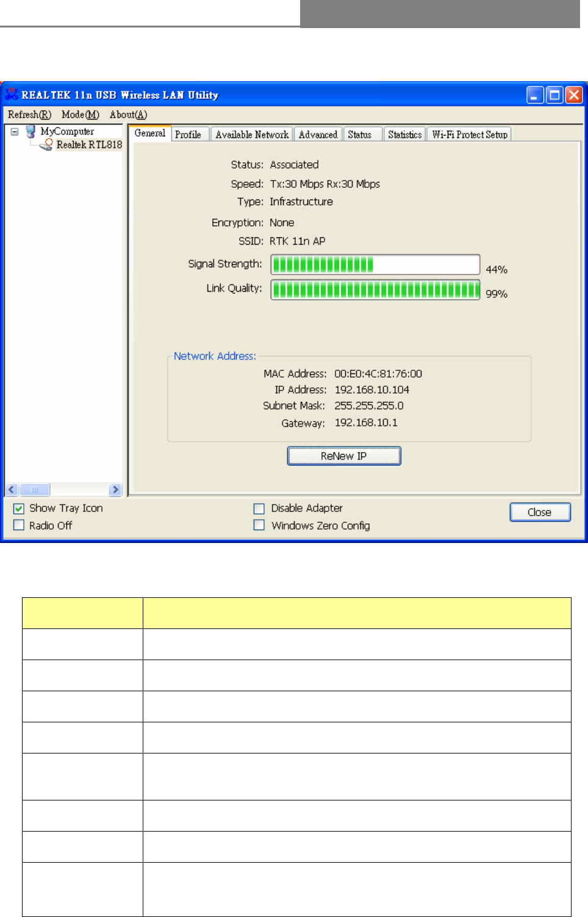Click the Close button at bottom right

[540, 512]
